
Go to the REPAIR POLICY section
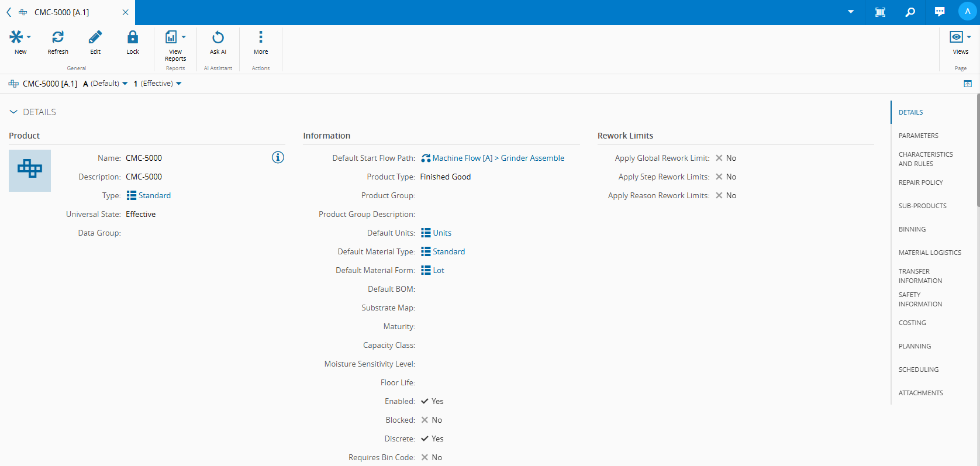coord(920,182)
